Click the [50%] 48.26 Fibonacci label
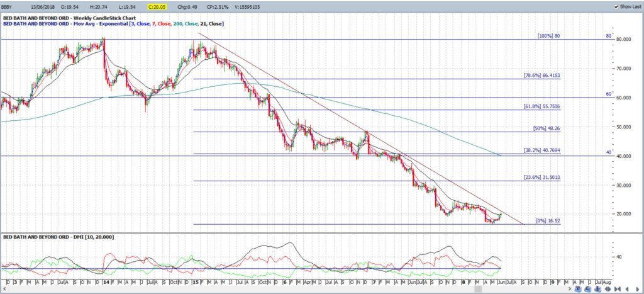Screen dimensions: 644x294 tap(547, 128)
